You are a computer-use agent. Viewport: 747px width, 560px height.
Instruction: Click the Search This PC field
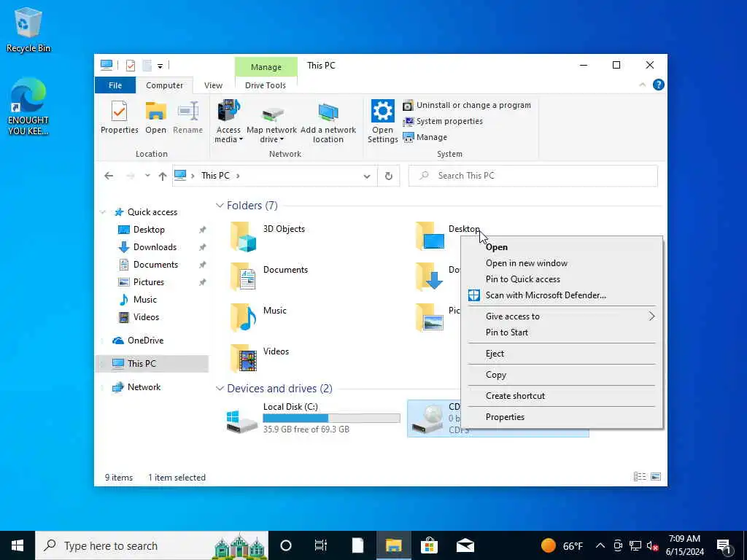click(533, 176)
